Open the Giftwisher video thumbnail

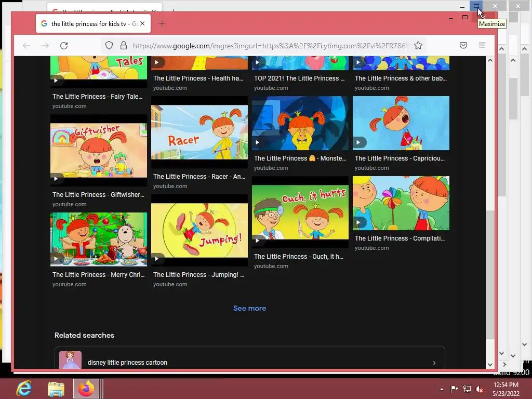[x=99, y=150]
